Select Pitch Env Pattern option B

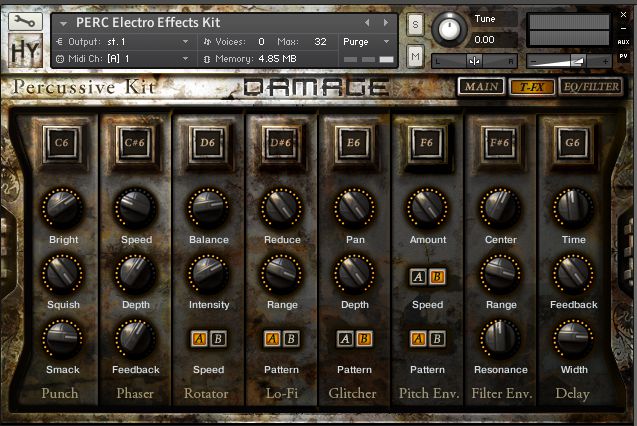(437, 339)
